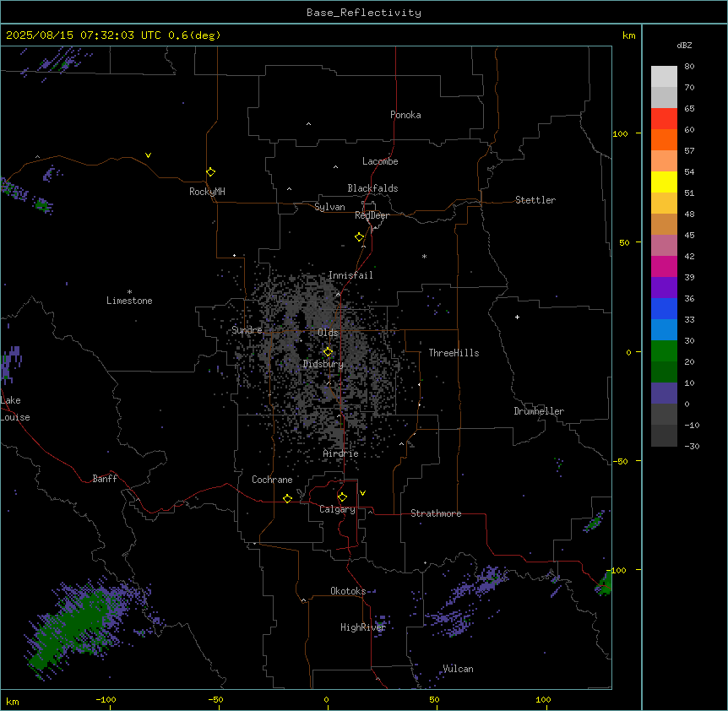Select the yellow diamond marker below Cochrane

pyautogui.click(x=287, y=499)
